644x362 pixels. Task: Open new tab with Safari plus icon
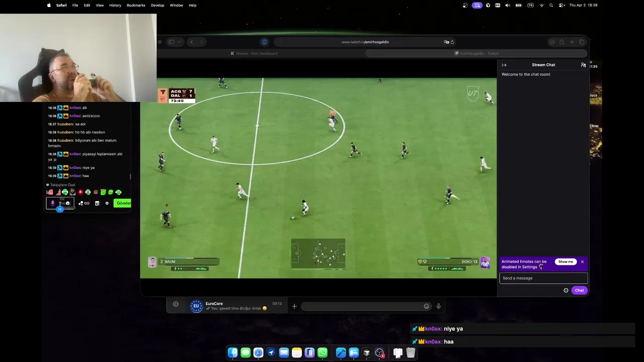pos(572,42)
